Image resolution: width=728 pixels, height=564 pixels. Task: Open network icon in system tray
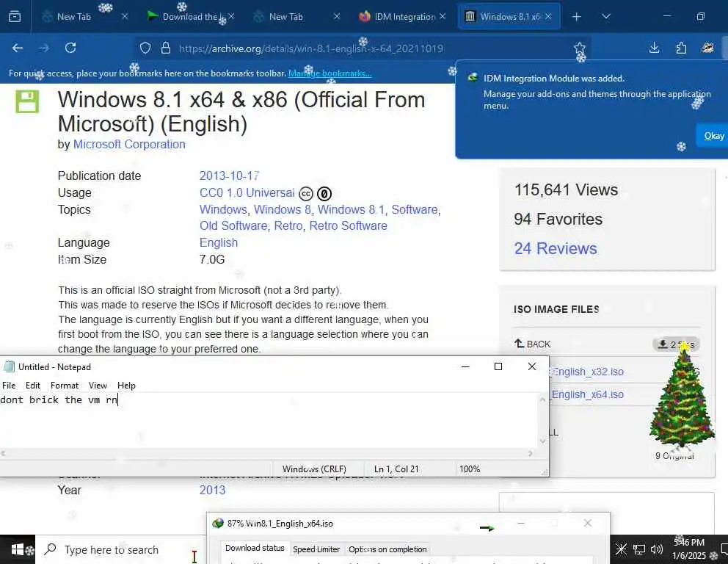point(639,549)
